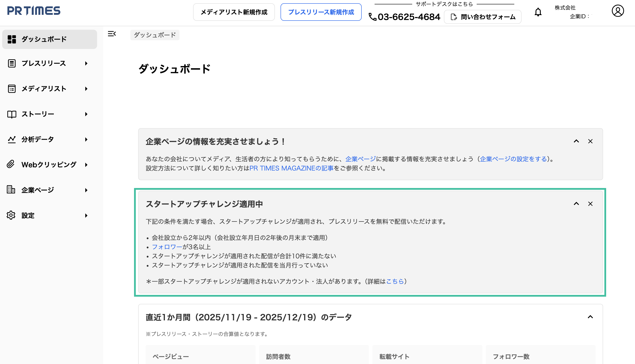
Task: Click the phone icon next to 03-6625-4684
Action: 373,17
